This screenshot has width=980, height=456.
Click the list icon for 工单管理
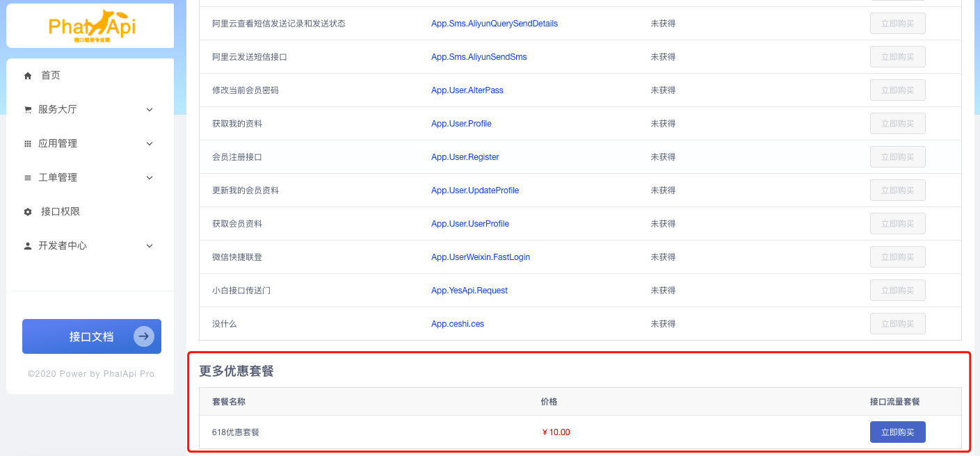[28, 178]
